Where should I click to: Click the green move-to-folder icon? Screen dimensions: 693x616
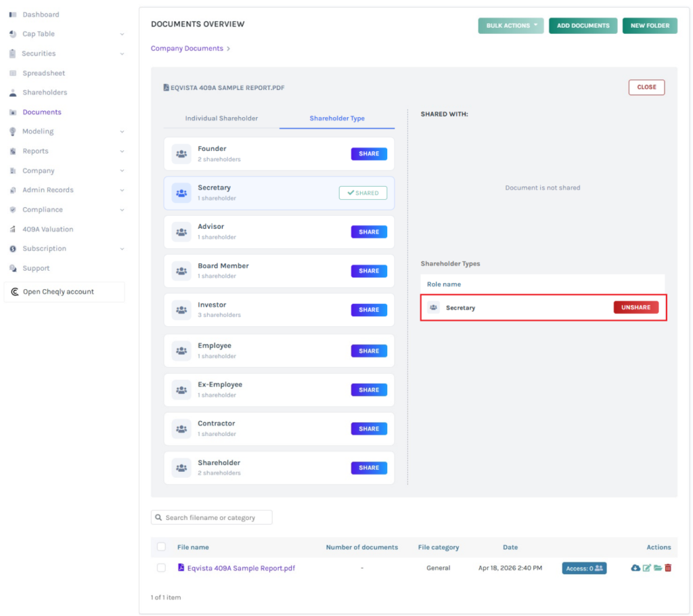coord(657,568)
